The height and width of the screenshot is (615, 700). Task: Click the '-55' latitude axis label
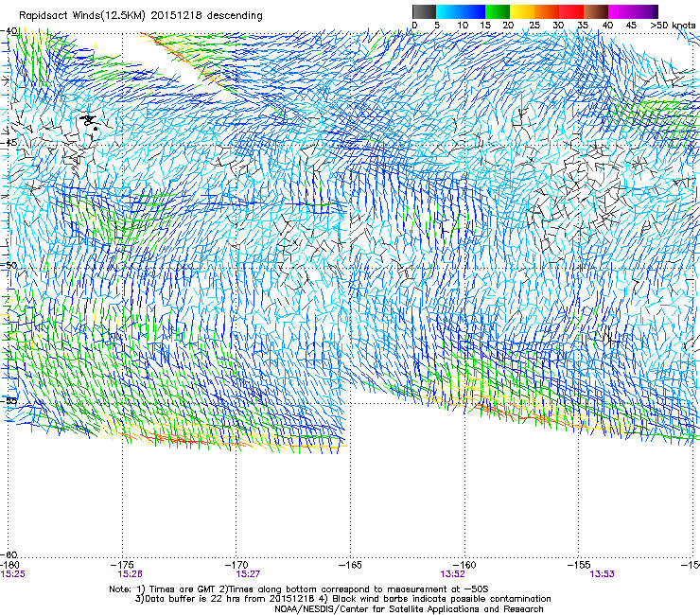(9, 401)
